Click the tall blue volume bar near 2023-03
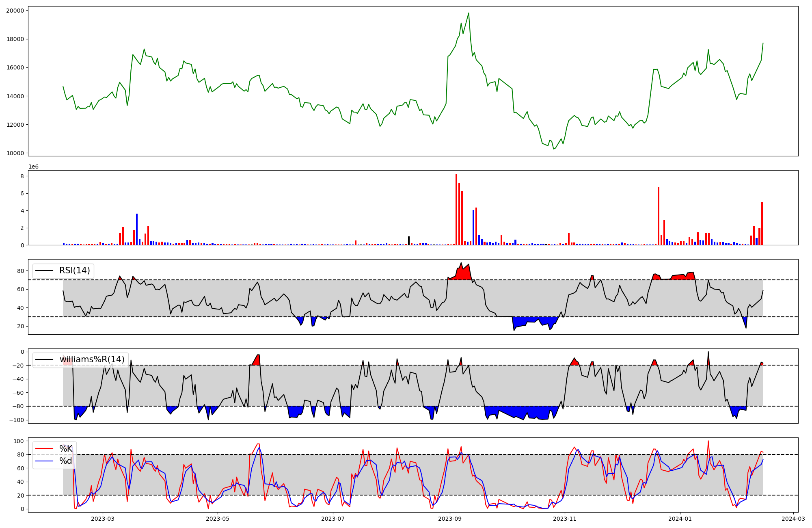This screenshot has height=528, width=812. [x=137, y=229]
